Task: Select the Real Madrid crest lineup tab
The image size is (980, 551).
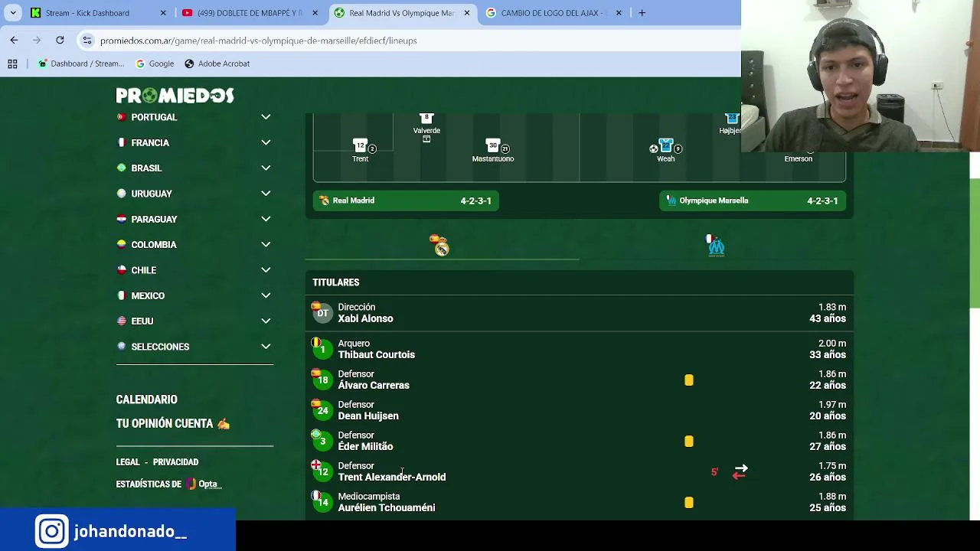Action: (x=441, y=245)
